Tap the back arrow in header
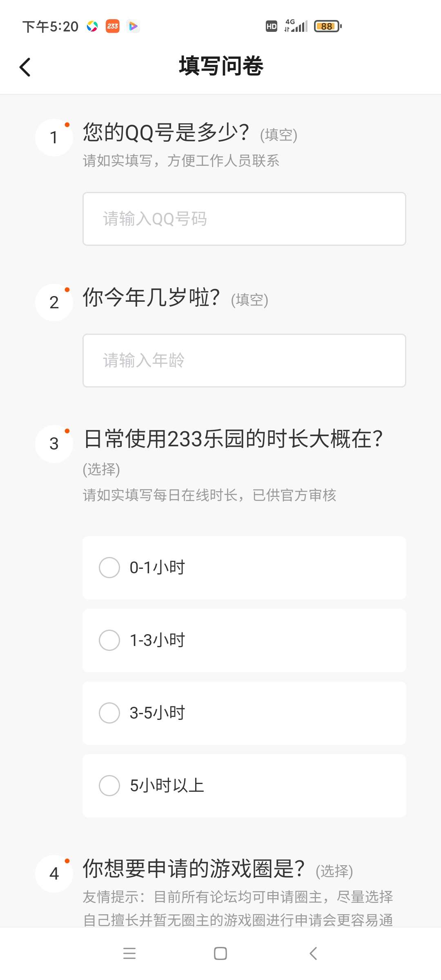Screen dimensions: 441x980 coord(25,67)
